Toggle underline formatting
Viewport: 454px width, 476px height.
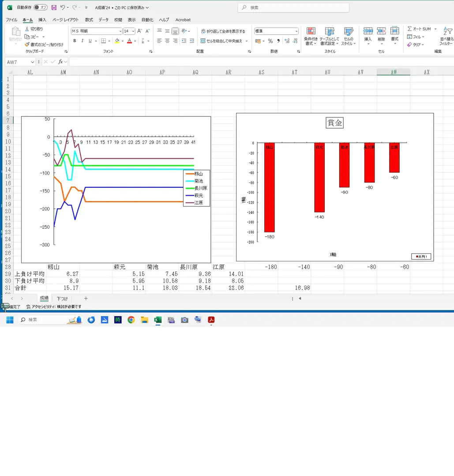[x=90, y=41]
